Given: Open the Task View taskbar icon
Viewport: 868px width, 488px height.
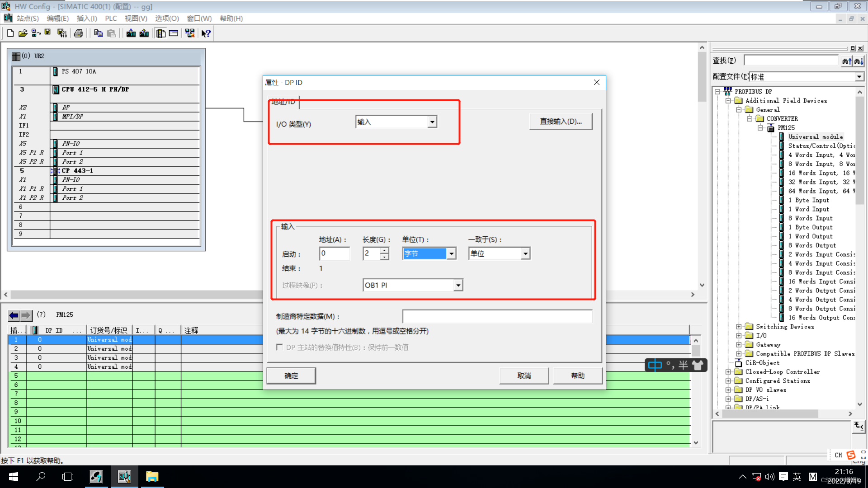Looking at the screenshot, I should [x=68, y=477].
